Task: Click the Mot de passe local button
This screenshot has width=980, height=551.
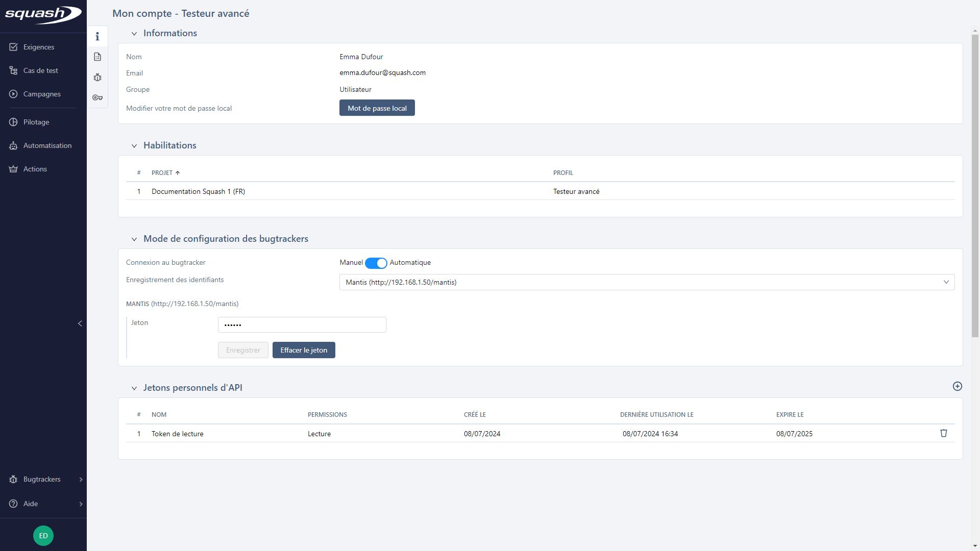Action: coord(377,108)
